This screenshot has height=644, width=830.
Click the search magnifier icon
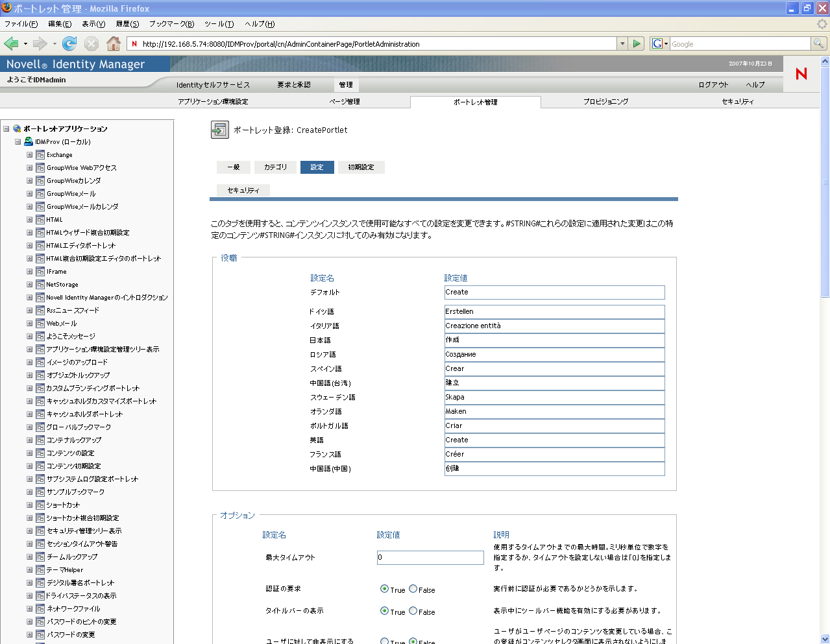[x=819, y=43]
